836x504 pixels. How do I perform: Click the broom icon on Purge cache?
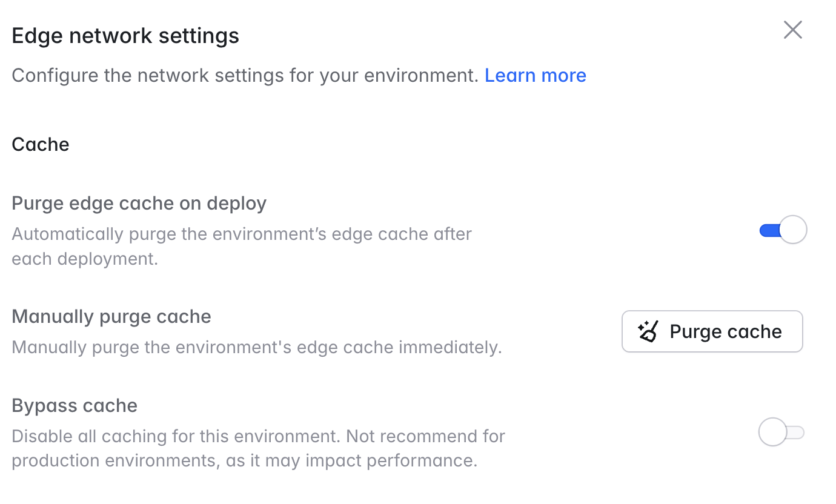(x=648, y=331)
